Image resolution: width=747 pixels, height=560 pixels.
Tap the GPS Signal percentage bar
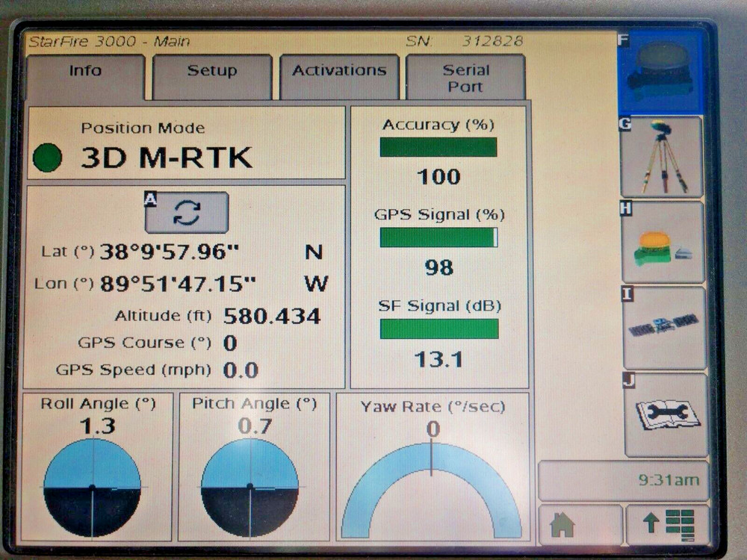(x=439, y=235)
